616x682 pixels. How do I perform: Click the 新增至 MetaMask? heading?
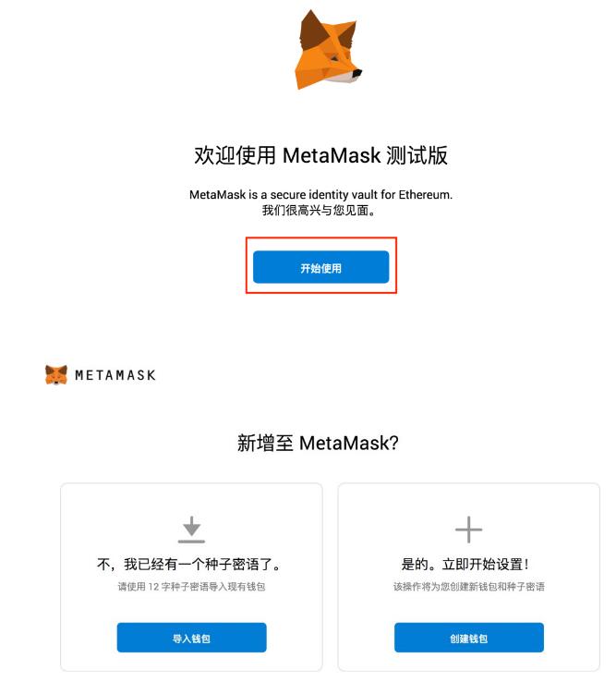[318, 444]
